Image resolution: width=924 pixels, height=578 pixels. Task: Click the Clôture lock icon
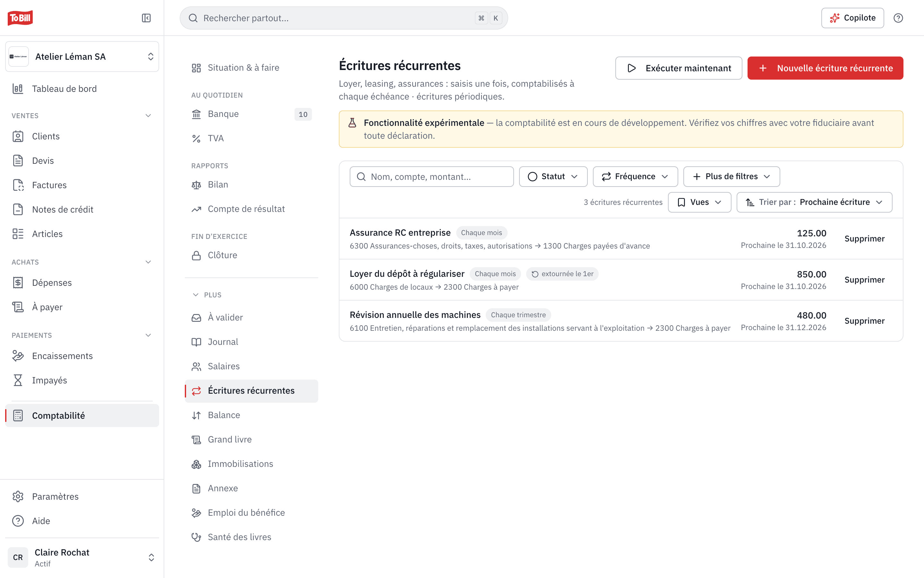[x=196, y=255]
